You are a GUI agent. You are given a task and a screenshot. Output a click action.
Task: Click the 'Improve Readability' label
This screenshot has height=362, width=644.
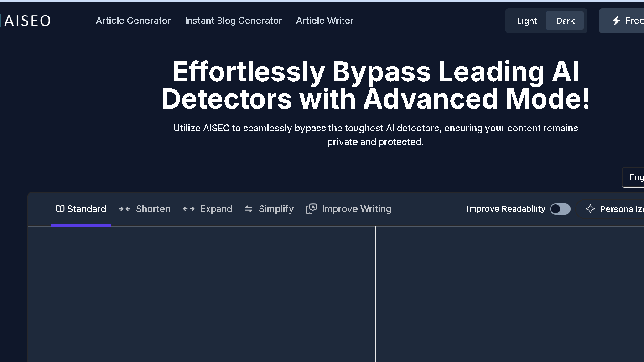[506, 209]
